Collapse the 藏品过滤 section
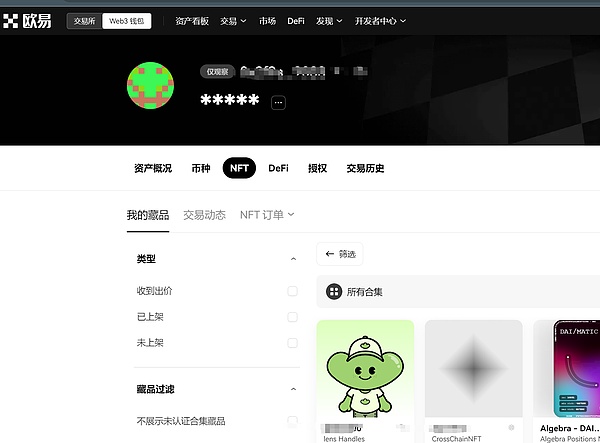600x443 pixels. (x=293, y=389)
